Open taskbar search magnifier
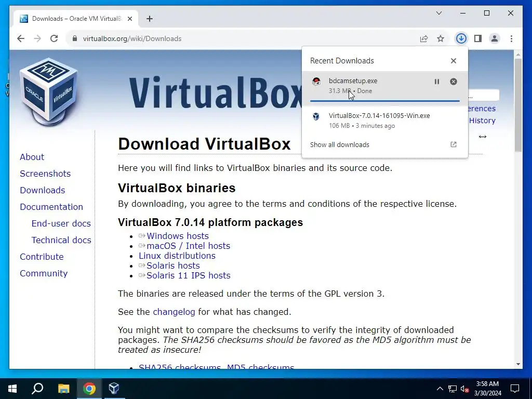The height and width of the screenshot is (399, 532). point(37,389)
